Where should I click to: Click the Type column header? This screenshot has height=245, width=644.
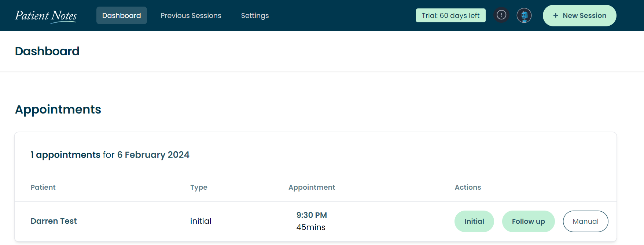[x=199, y=188]
